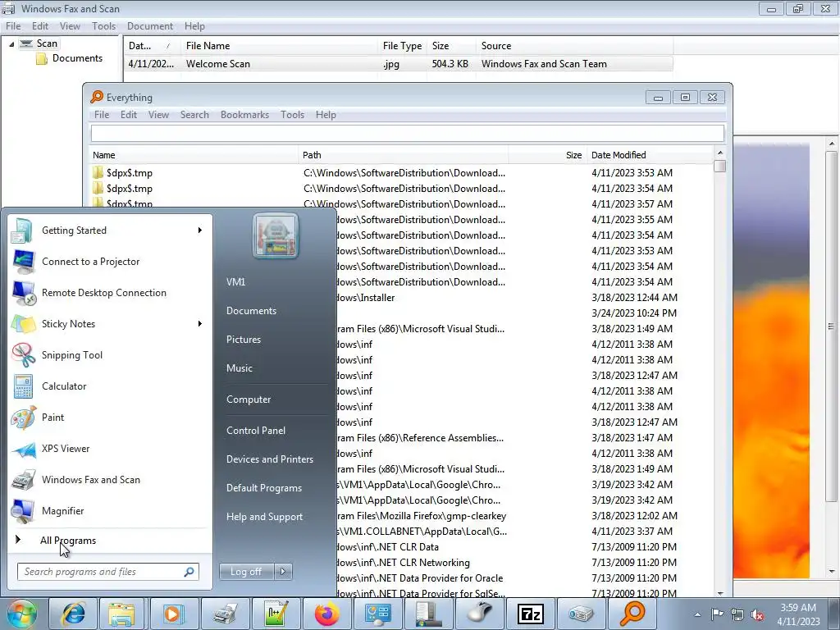Open the muted volume tray icon
The image size is (840, 630).
[757, 614]
